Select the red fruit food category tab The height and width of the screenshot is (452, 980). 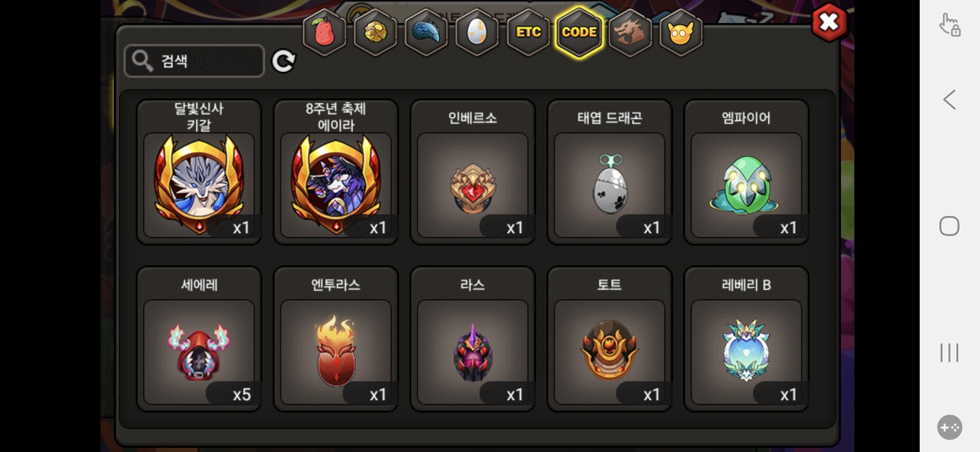[x=324, y=32]
